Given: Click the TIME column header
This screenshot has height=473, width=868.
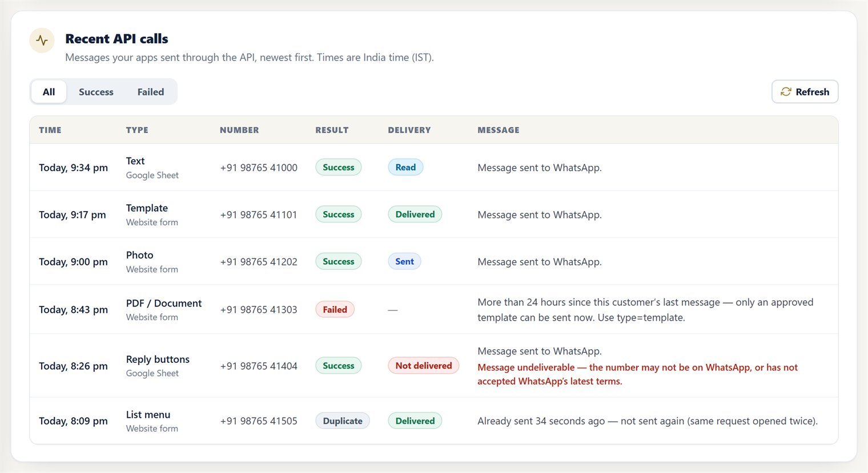Looking at the screenshot, I should click(50, 130).
